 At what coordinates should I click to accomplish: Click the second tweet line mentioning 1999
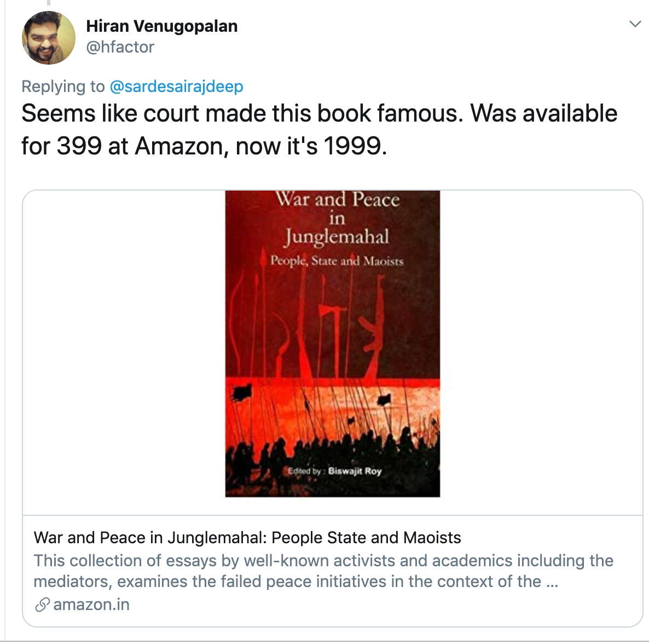click(204, 146)
